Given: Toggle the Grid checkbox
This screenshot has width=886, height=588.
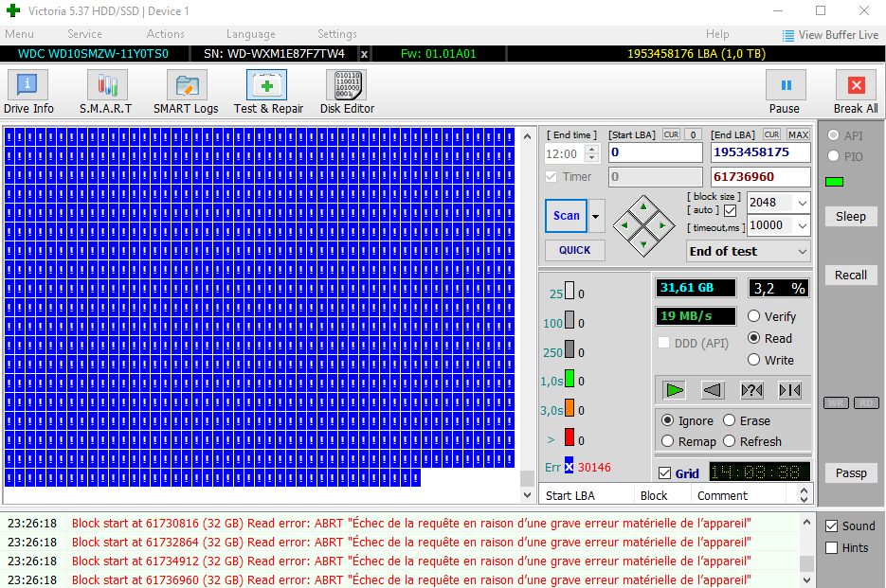Looking at the screenshot, I should [664, 473].
